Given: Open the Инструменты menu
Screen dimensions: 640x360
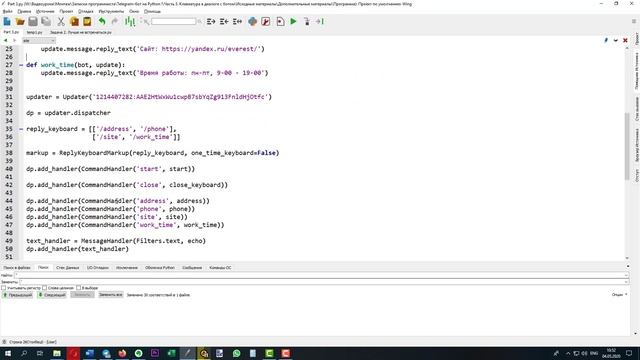Looking at the screenshot, I should (x=111, y=11).
